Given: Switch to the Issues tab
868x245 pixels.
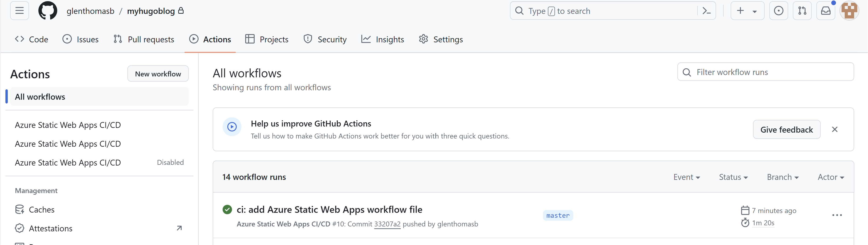Looking at the screenshot, I should (81, 39).
